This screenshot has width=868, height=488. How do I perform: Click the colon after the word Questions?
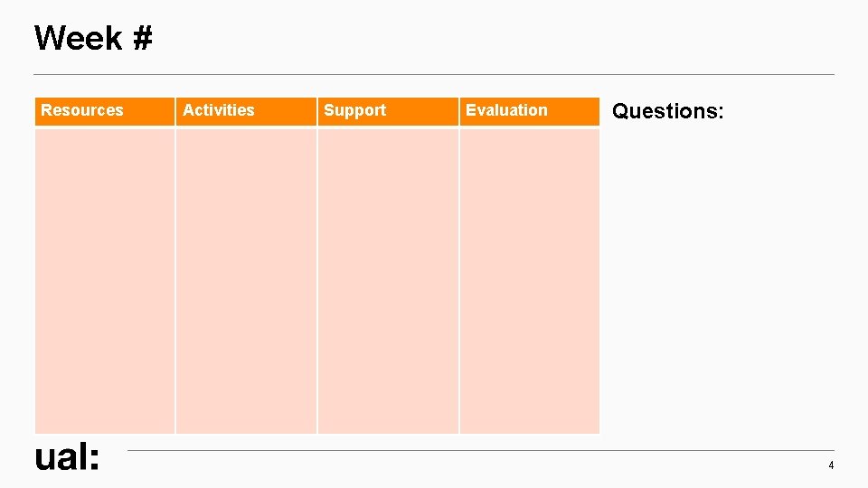click(x=721, y=113)
